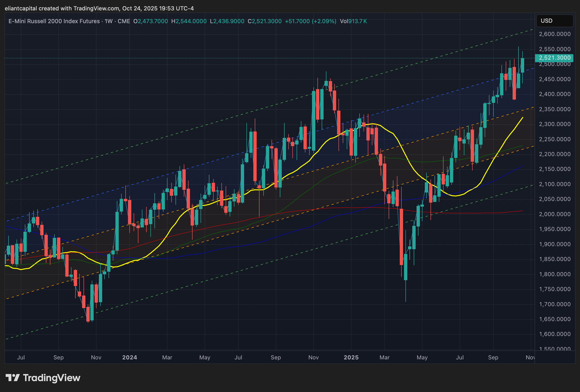Open the USD currency dropdown
The height and width of the screenshot is (392, 580).
coord(554,21)
